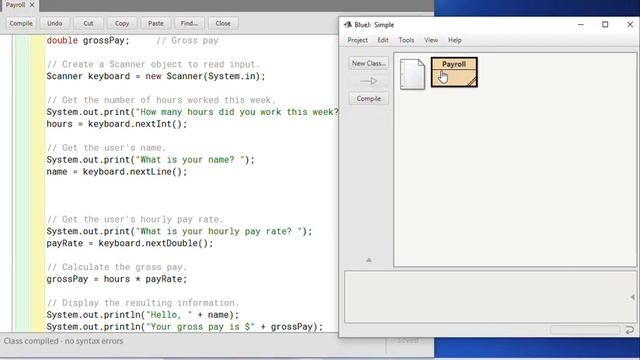Screen dimensions: 640x360
Task: Click the line 'payRate = keyboard.nextDouble();'
Action: click(130, 243)
